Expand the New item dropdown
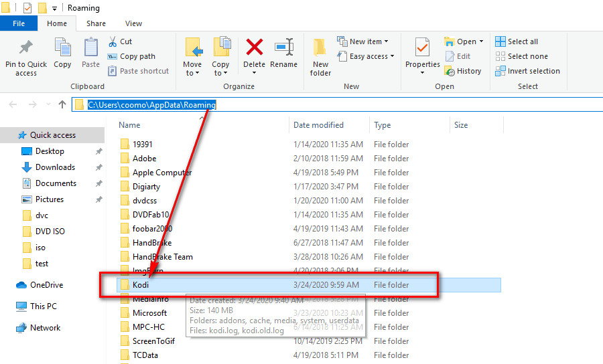Screen dimensions: 603x364 coord(365,41)
